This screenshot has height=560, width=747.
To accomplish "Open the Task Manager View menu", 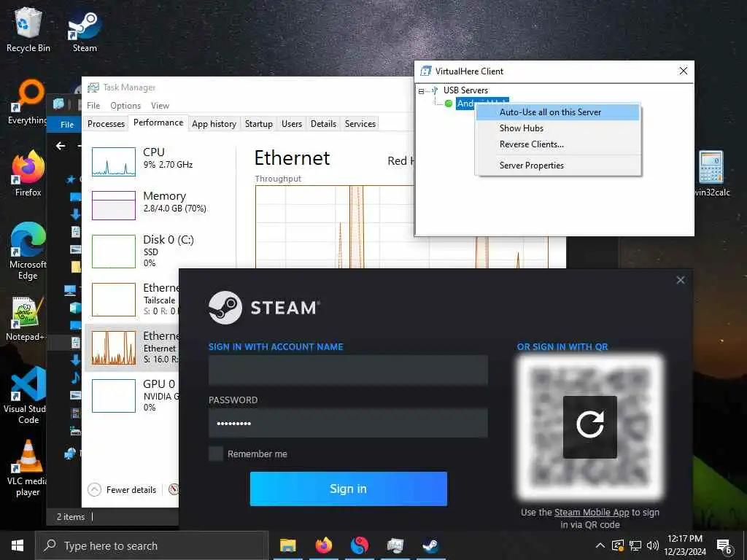I will click(x=160, y=105).
